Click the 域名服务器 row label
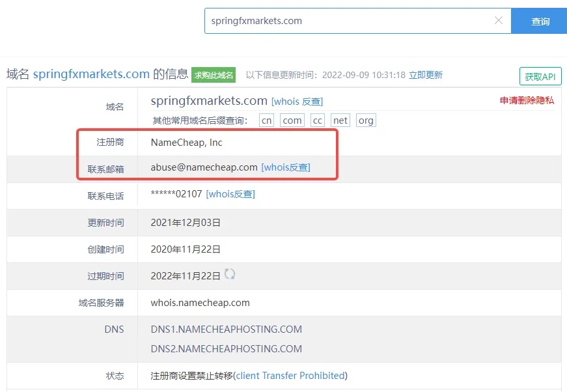The height and width of the screenshot is (392, 567). (x=101, y=303)
